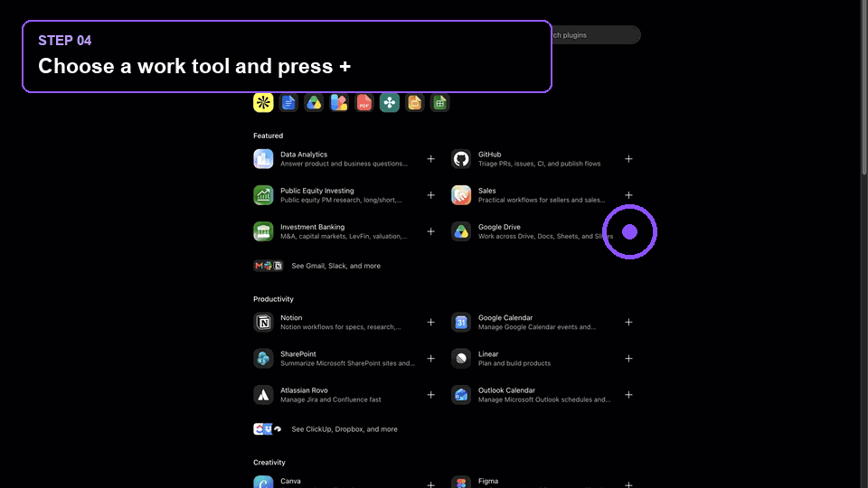Viewport: 868px width, 488px height.
Task: Add Google Calendar plugin with plus
Action: (629, 322)
